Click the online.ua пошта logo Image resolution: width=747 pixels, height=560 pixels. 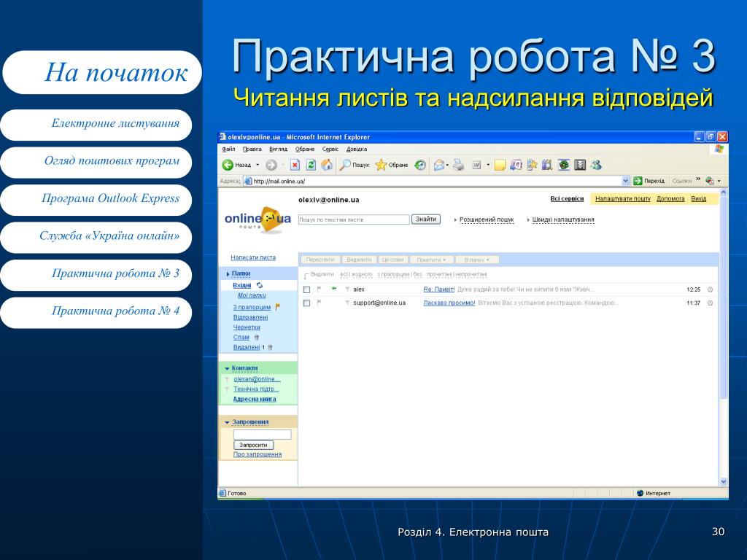click(x=258, y=219)
